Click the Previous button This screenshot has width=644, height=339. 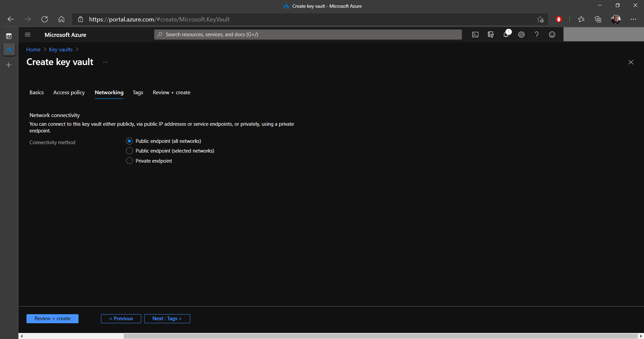[121, 319]
